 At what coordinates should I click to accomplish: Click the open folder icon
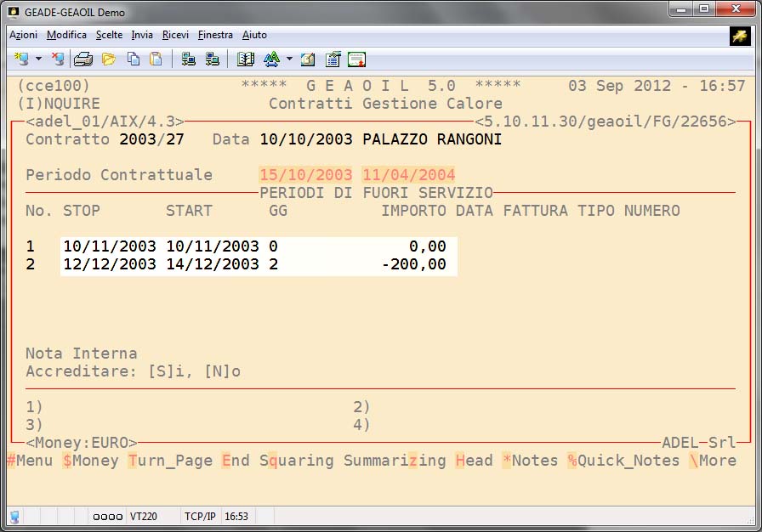point(108,59)
